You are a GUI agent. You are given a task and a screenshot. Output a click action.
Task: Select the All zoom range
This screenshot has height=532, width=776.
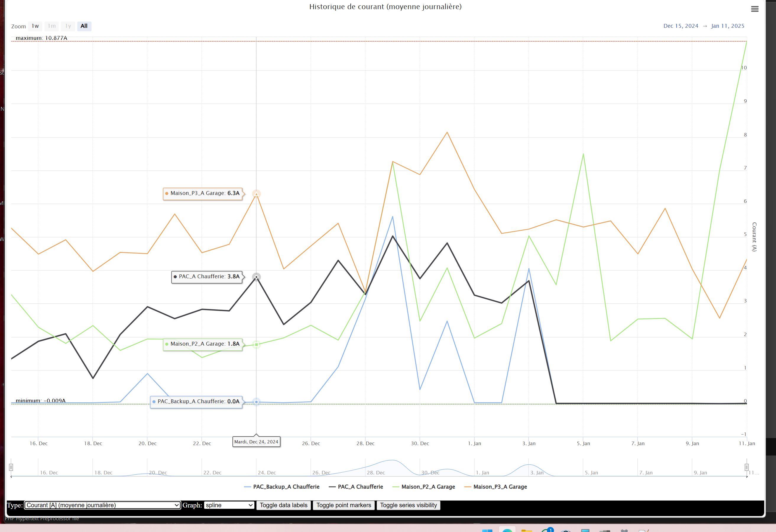(x=84, y=26)
